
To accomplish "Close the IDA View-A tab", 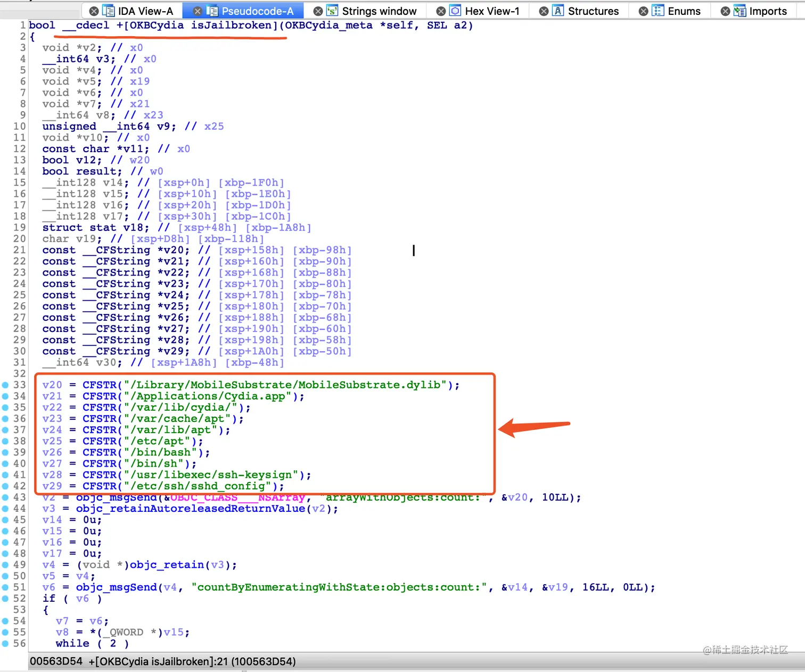I will click(94, 11).
